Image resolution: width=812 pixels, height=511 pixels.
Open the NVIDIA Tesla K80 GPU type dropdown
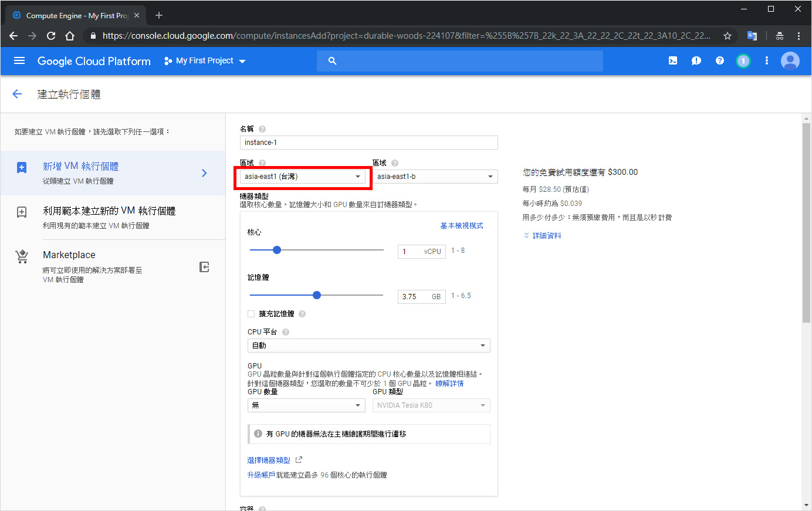tap(431, 405)
